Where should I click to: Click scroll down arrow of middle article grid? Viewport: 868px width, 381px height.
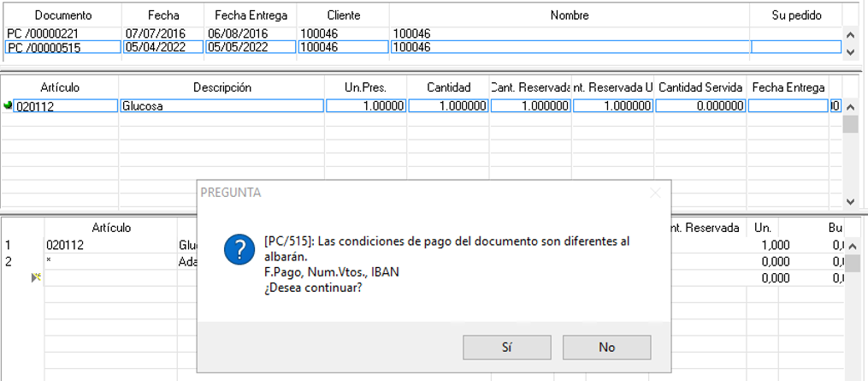tap(850, 201)
